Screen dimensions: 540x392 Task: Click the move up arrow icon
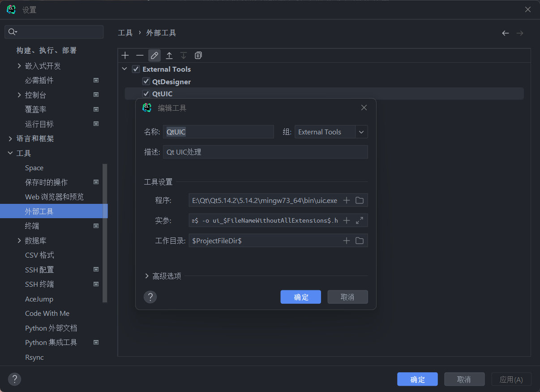click(x=169, y=56)
